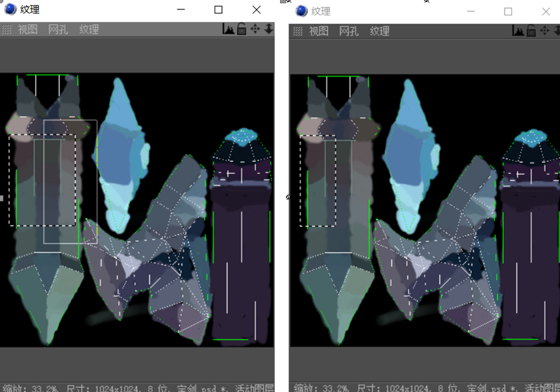560x392 pixels.
Task: Select the pan/move tool icon top right
Action: pyautogui.click(x=255, y=30)
